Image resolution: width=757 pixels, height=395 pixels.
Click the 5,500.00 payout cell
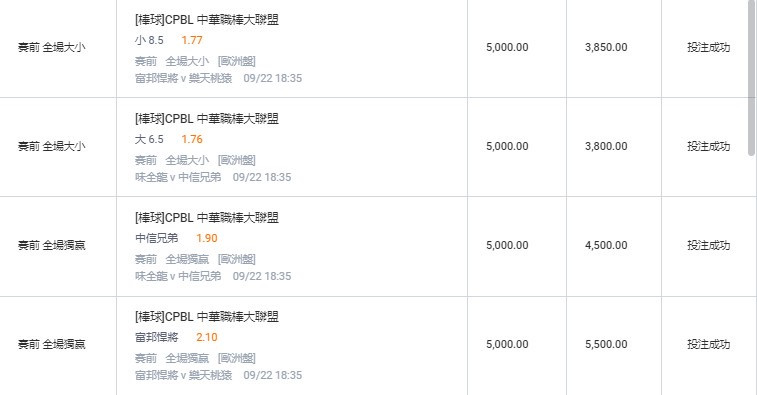(x=606, y=344)
